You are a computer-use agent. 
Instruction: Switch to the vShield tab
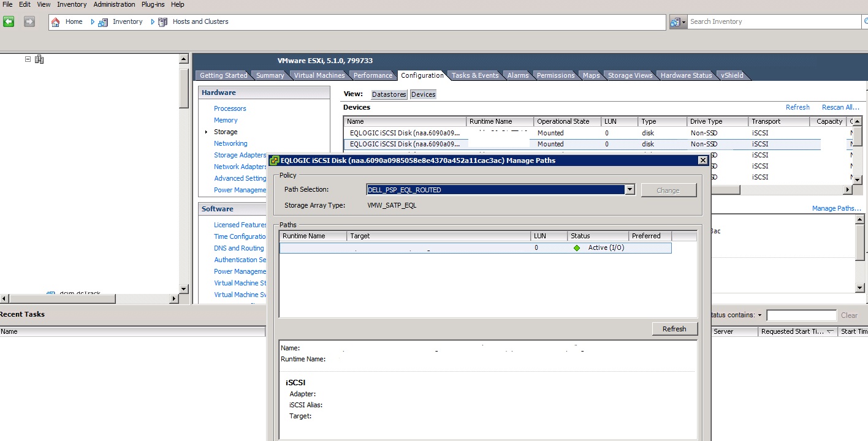732,75
